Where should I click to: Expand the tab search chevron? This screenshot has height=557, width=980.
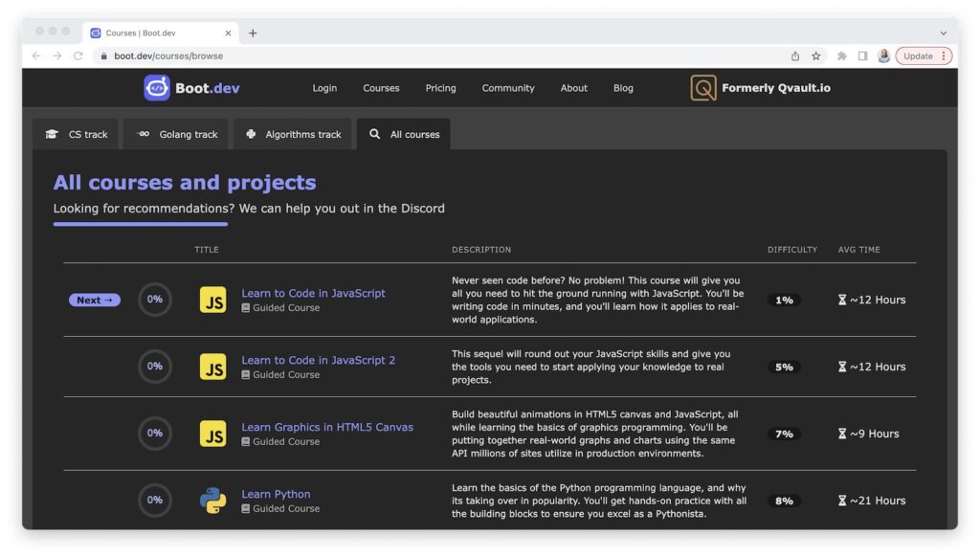tap(943, 33)
